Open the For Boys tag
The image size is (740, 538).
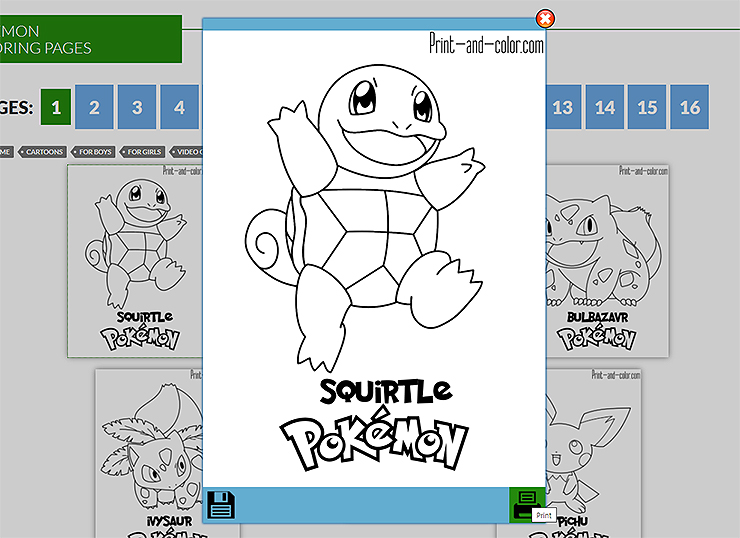pos(94,152)
